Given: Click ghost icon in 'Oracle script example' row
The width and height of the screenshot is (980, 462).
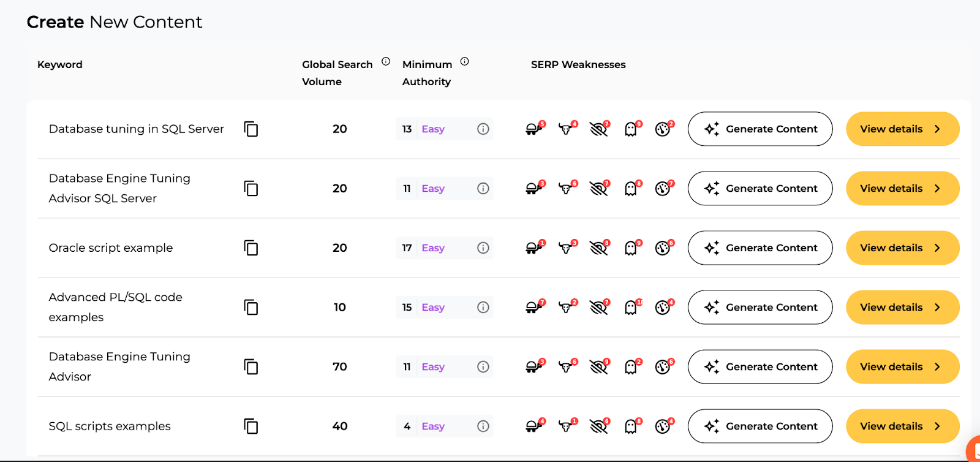Looking at the screenshot, I should pyautogui.click(x=630, y=248).
